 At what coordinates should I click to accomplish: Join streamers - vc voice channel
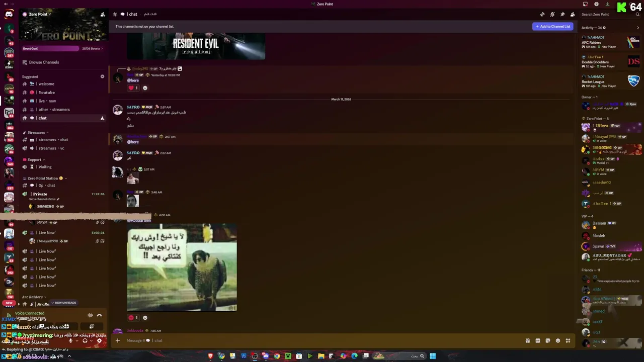click(63, 148)
